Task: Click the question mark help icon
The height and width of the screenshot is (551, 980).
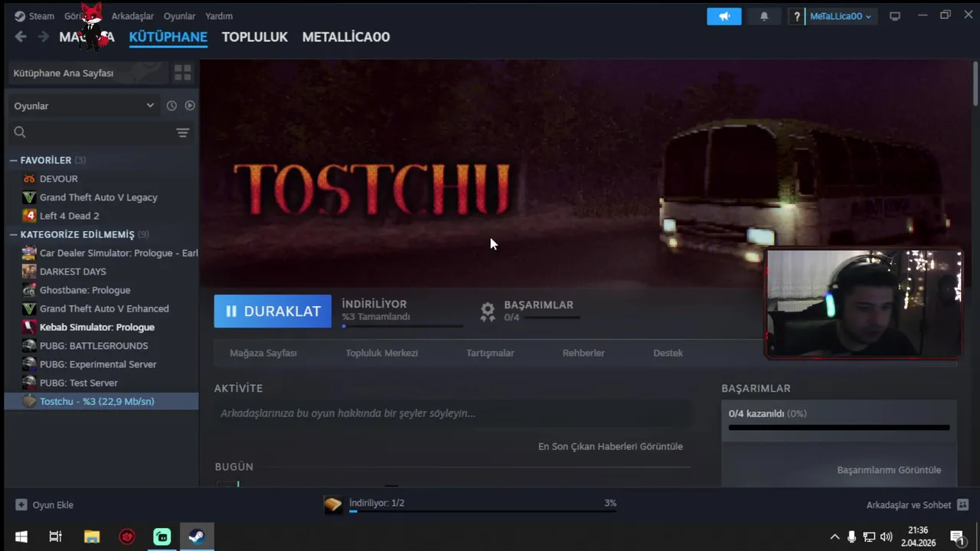Action: [x=797, y=16]
